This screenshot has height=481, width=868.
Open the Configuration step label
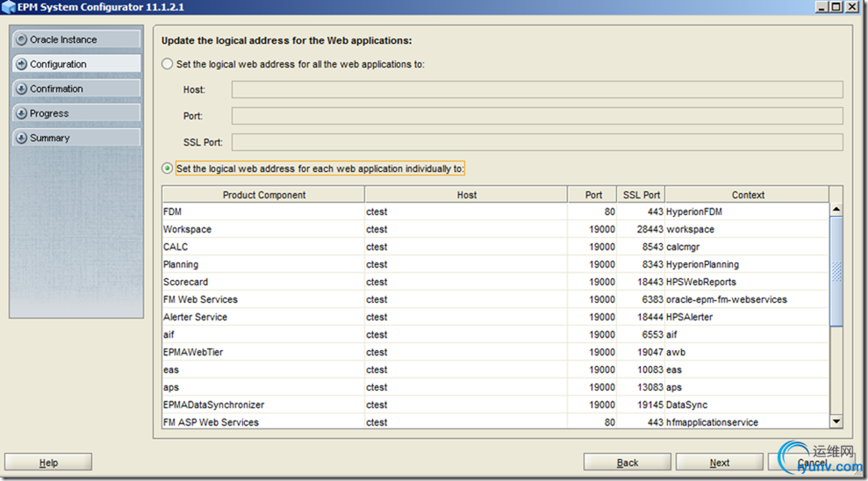pyautogui.click(x=58, y=64)
